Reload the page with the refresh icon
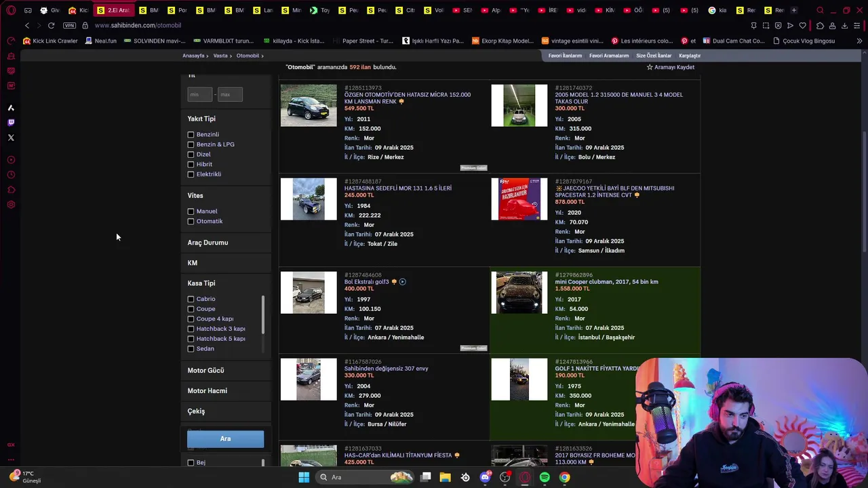 point(51,25)
